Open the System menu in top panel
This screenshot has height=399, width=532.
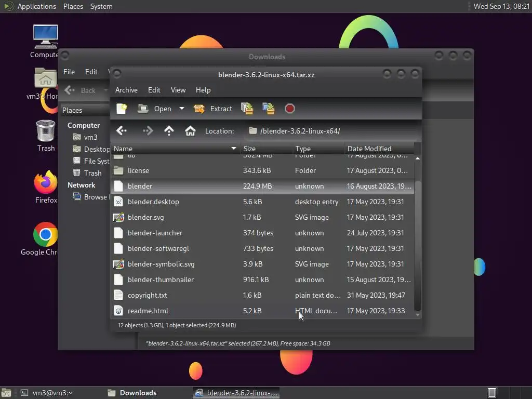click(x=101, y=6)
